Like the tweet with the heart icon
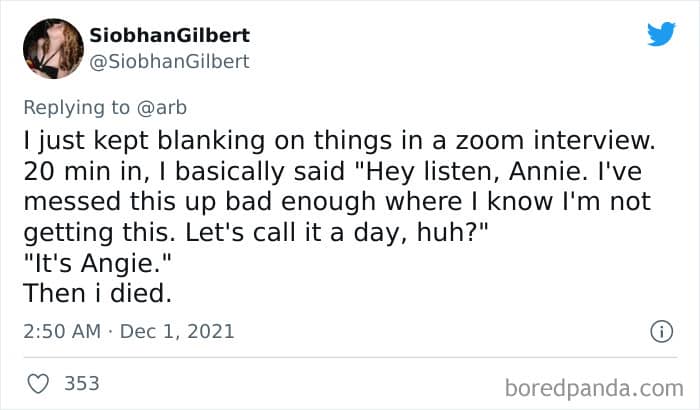The height and width of the screenshot is (410, 700). (39, 383)
